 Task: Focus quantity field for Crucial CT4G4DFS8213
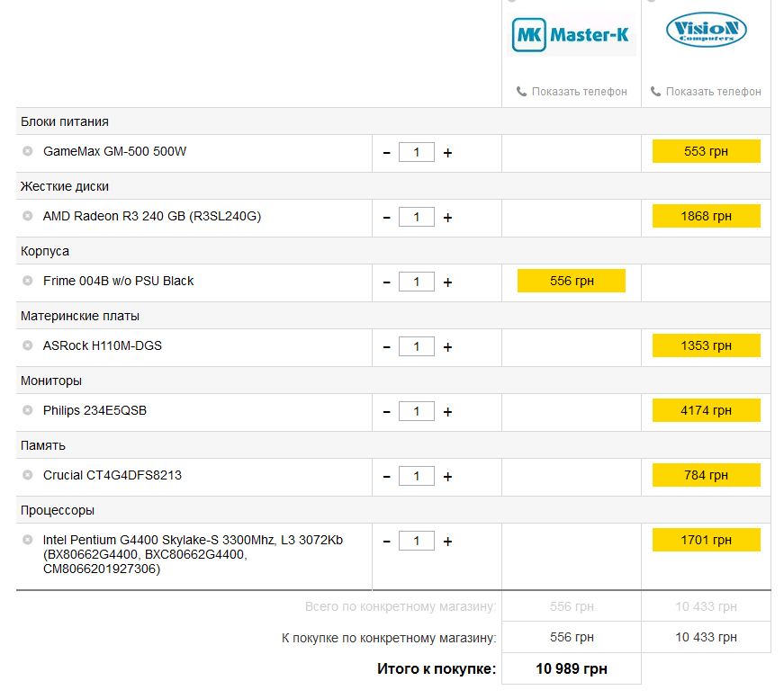(417, 476)
